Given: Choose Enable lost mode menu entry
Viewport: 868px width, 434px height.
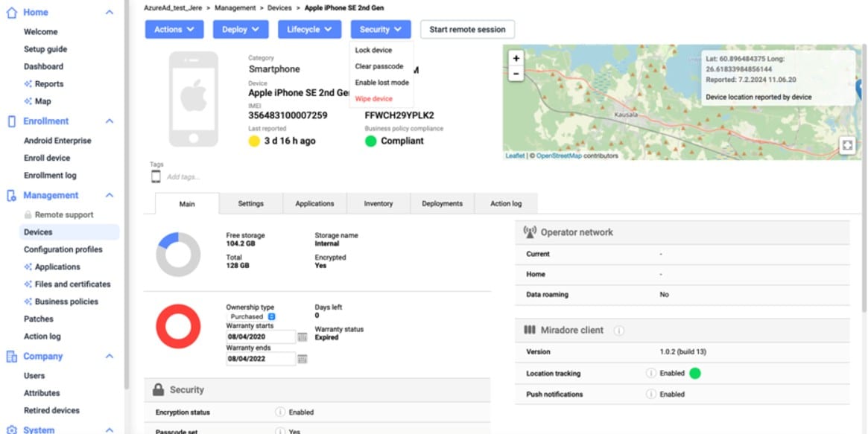Looking at the screenshot, I should [381, 83].
